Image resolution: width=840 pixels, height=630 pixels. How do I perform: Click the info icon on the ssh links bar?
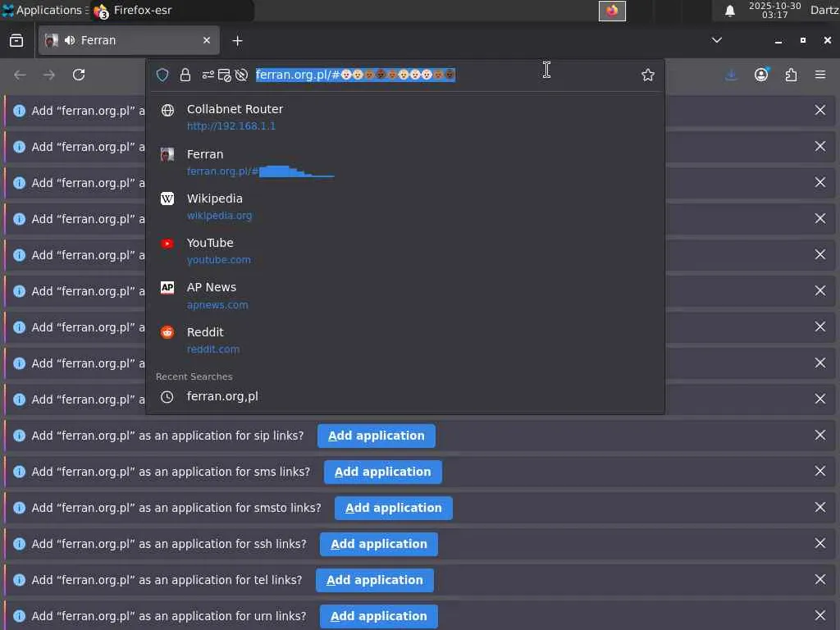point(20,544)
